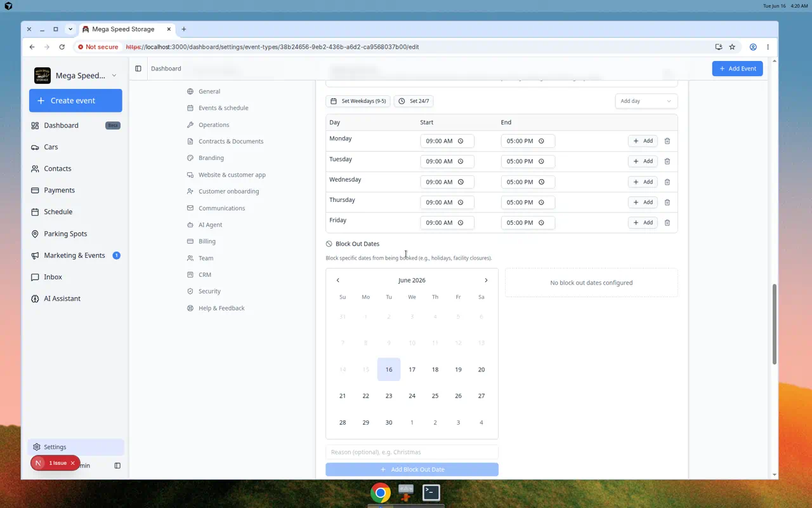The width and height of the screenshot is (812, 508).
Task: Remove the Thursday row with trash icon
Action: click(667, 202)
